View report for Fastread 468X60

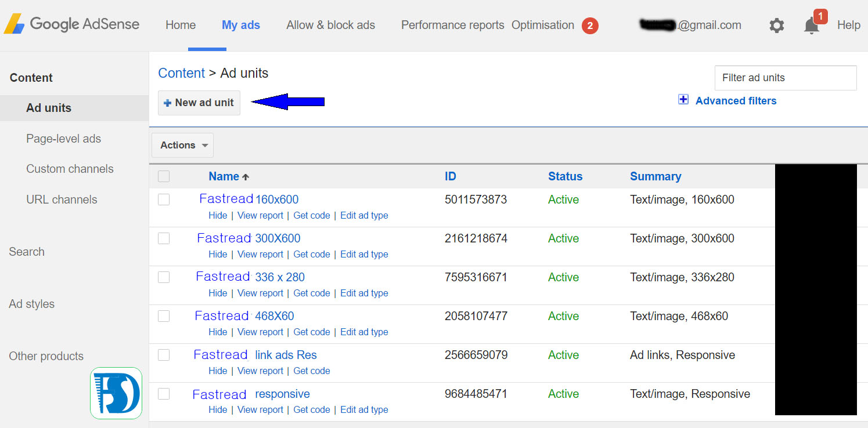coord(260,332)
